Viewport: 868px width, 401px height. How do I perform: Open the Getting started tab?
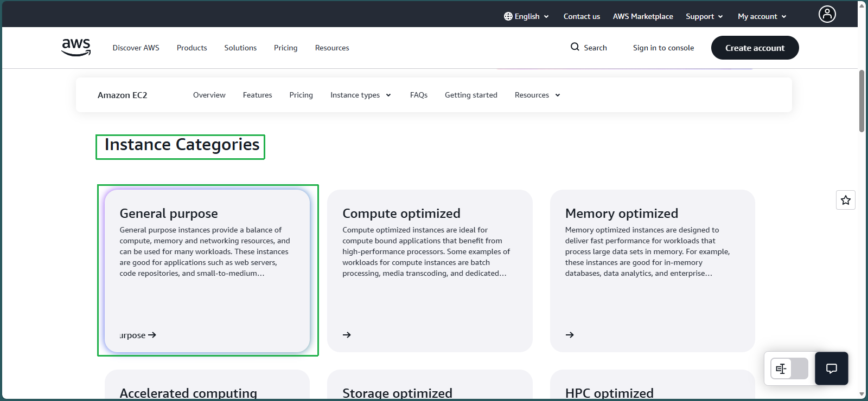pyautogui.click(x=471, y=95)
